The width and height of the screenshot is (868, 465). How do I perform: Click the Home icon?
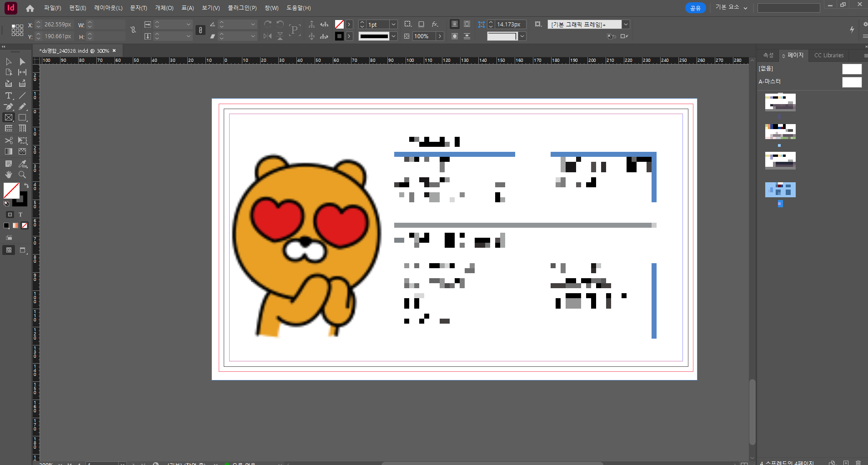tap(30, 8)
